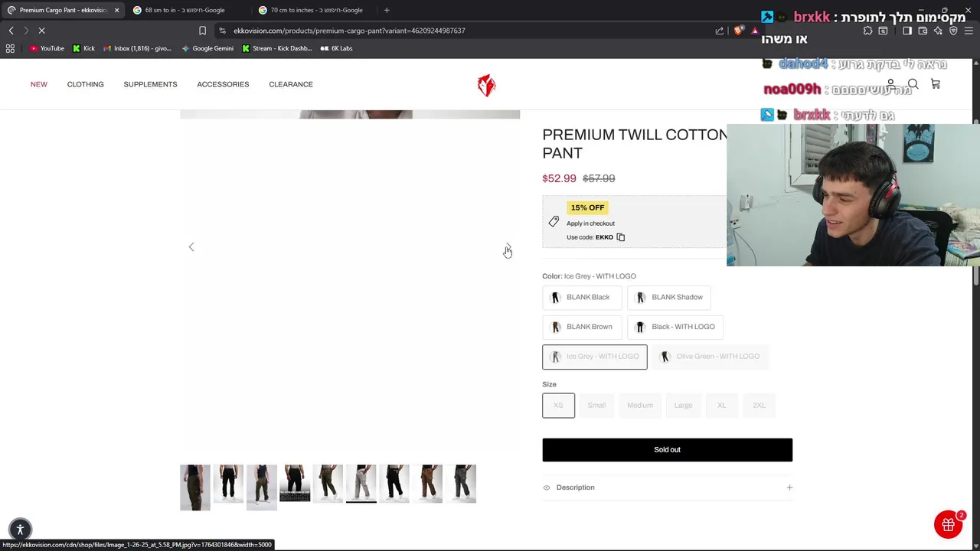This screenshot has width=980, height=551.
Task: Choose size Small
Action: point(596,406)
